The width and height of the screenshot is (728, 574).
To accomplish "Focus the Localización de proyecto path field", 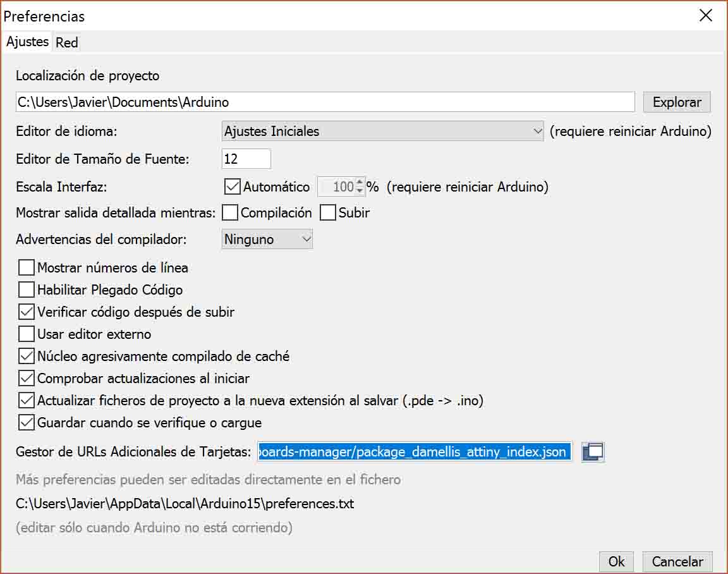I will coord(325,102).
